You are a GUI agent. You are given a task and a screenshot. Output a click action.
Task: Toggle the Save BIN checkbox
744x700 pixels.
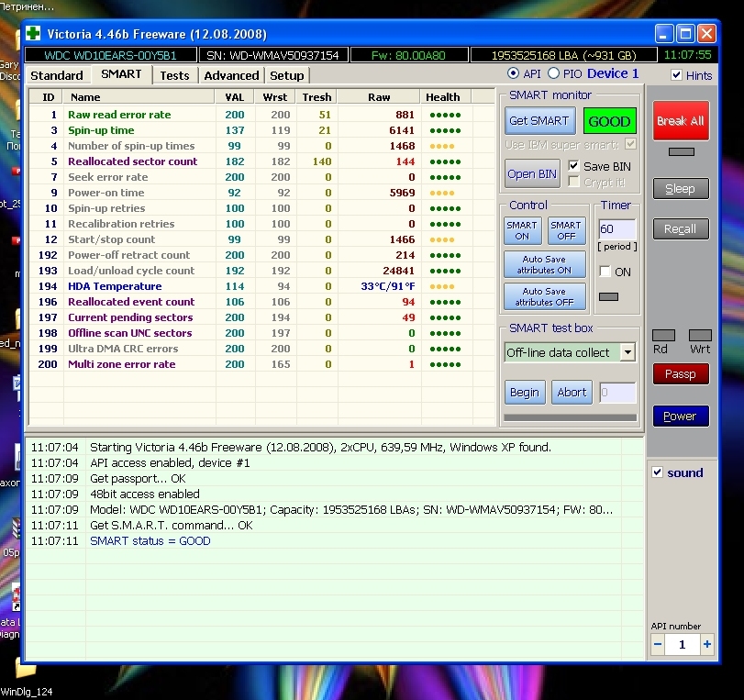point(574,166)
